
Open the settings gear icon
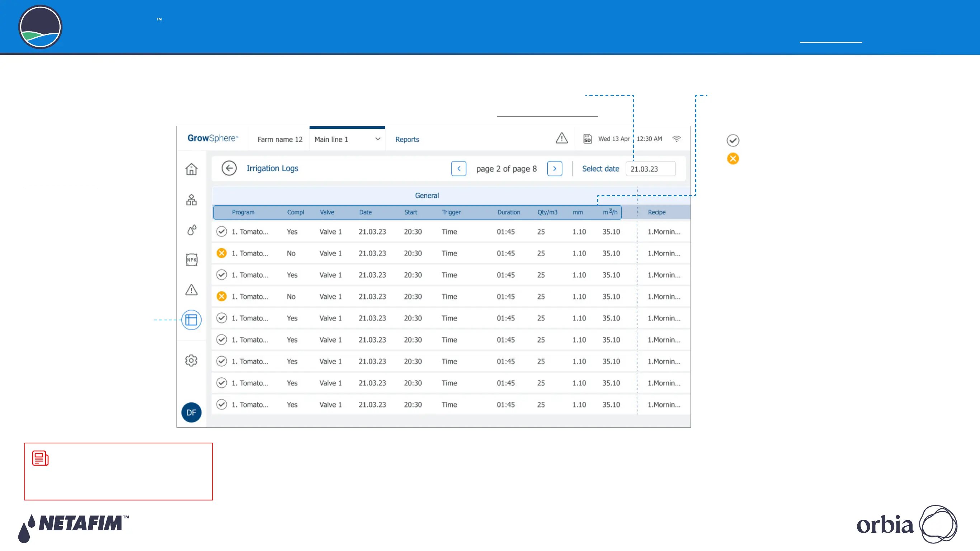[x=191, y=361]
